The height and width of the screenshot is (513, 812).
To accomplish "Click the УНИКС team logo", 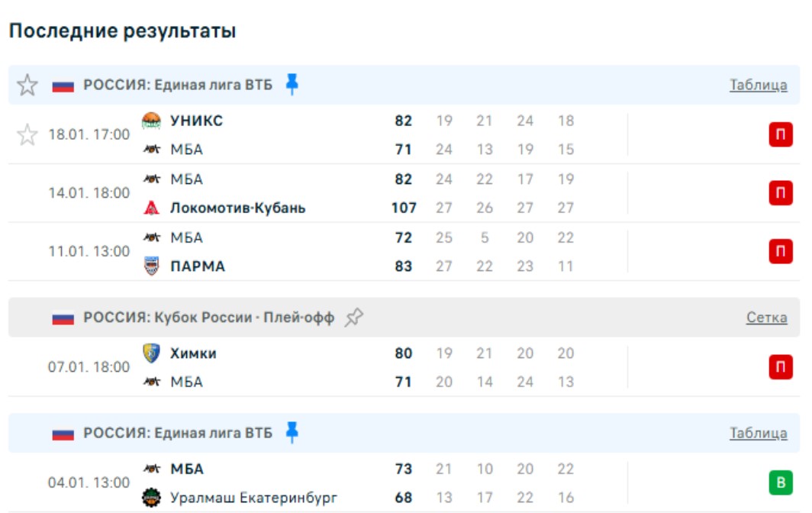I will coord(152,121).
